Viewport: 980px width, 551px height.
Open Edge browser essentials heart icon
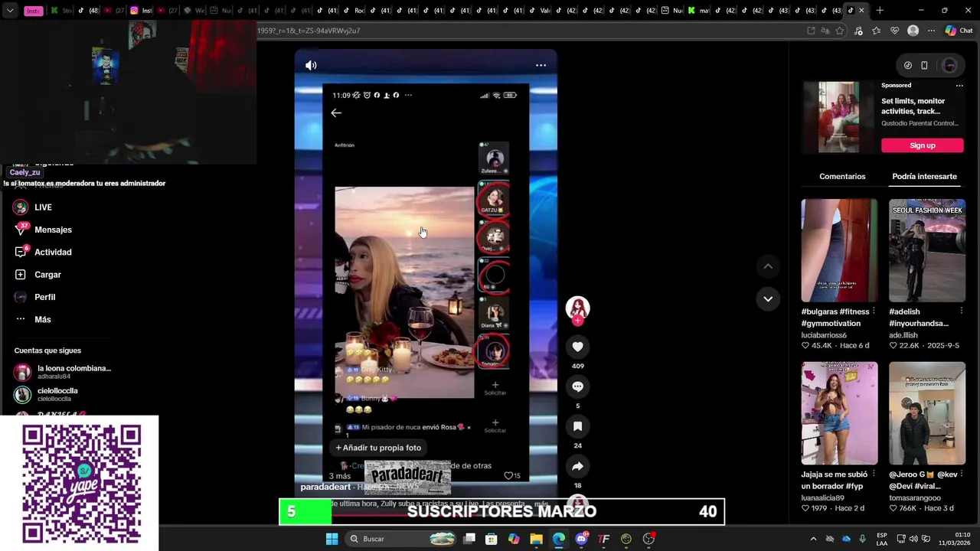(x=894, y=31)
